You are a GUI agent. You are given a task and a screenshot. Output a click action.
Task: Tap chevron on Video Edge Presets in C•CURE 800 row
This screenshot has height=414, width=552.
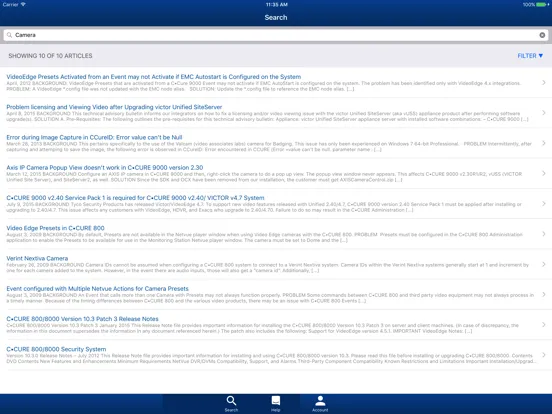[544, 234]
